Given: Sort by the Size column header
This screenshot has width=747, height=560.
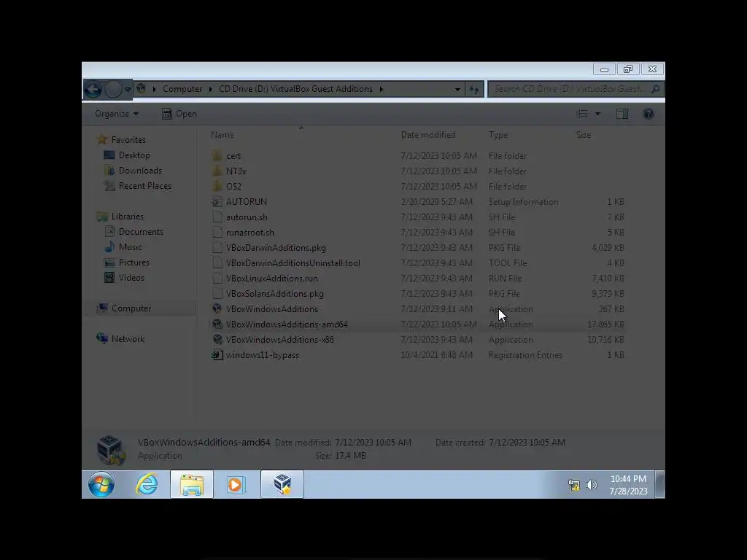Looking at the screenshot, I should click(x=584, y=135).
